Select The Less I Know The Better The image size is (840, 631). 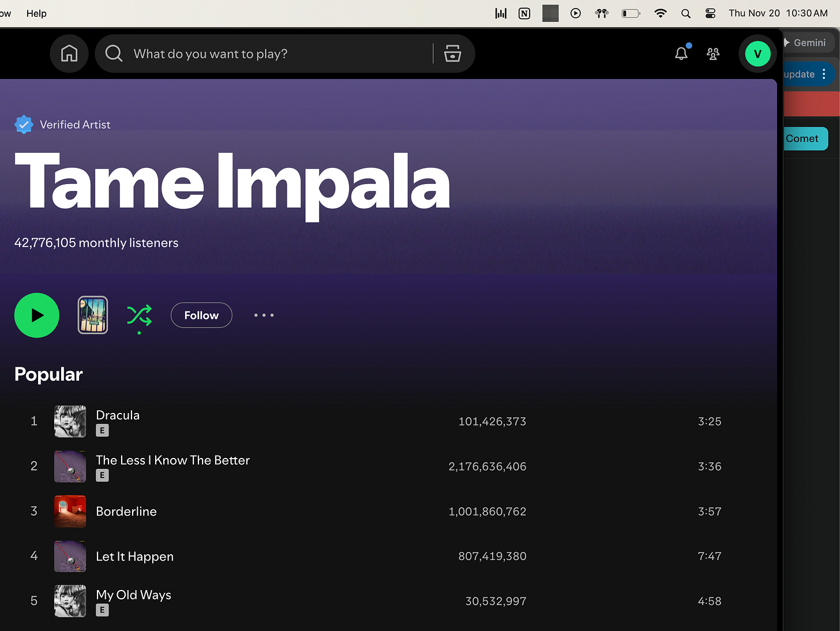pyautogui.click(x=172, y=460)
